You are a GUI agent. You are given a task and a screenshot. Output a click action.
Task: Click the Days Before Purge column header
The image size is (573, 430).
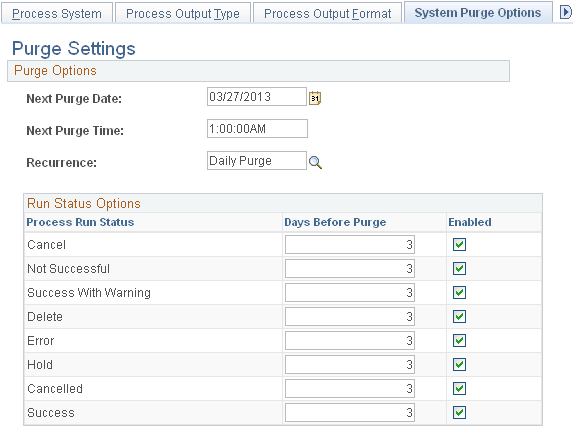click(335, 222)
